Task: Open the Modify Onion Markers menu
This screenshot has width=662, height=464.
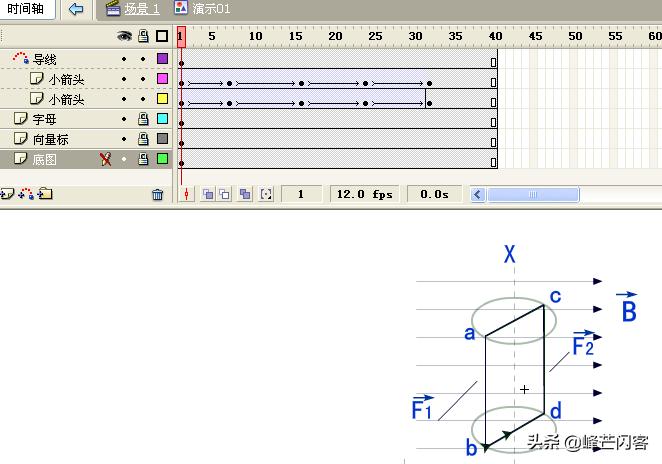Action: click(266, 194)
